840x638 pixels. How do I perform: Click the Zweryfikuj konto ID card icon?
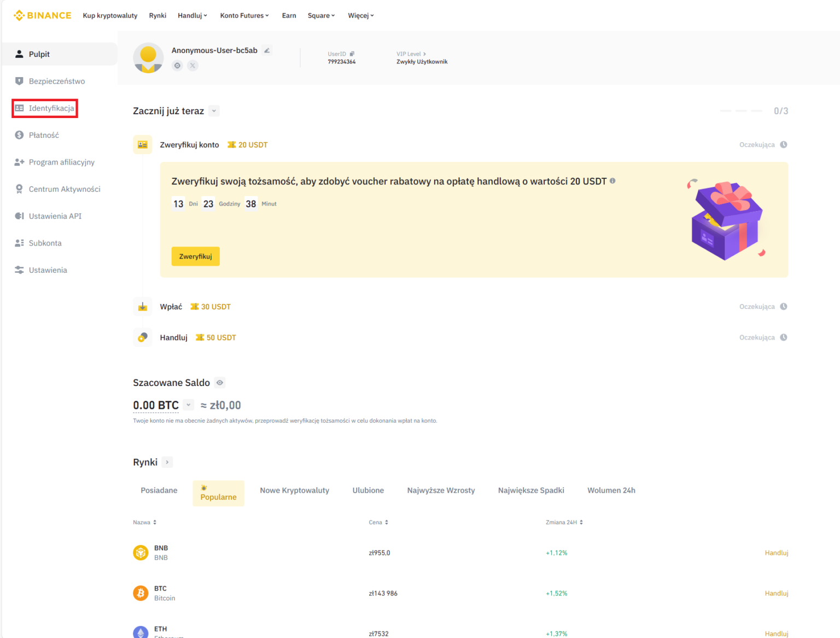[143, 145]
